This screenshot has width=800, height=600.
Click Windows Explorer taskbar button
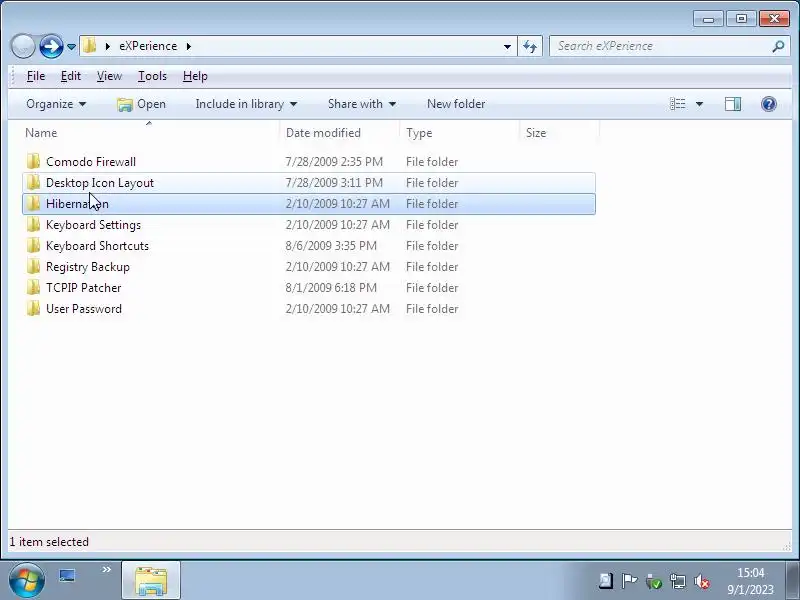point(151,581)
